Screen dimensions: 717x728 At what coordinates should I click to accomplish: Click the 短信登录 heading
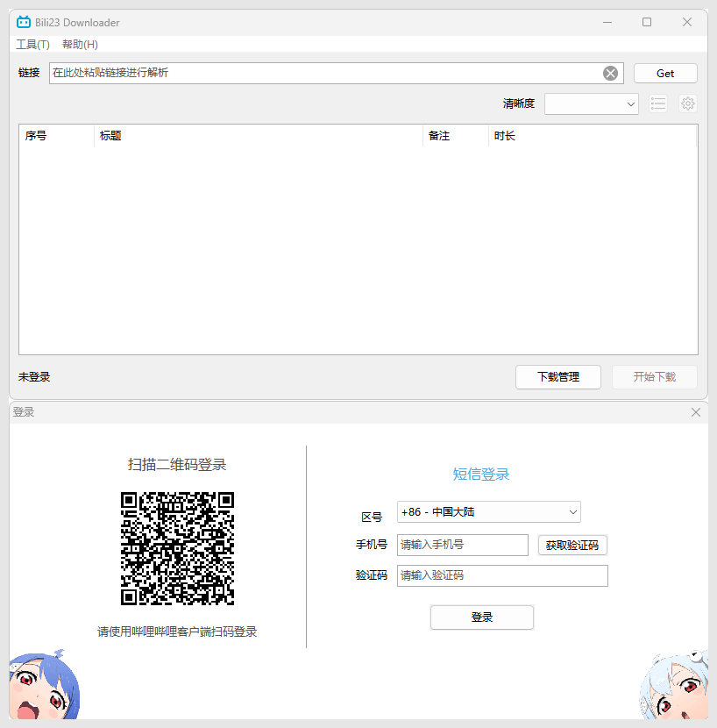tap(481, 474)
